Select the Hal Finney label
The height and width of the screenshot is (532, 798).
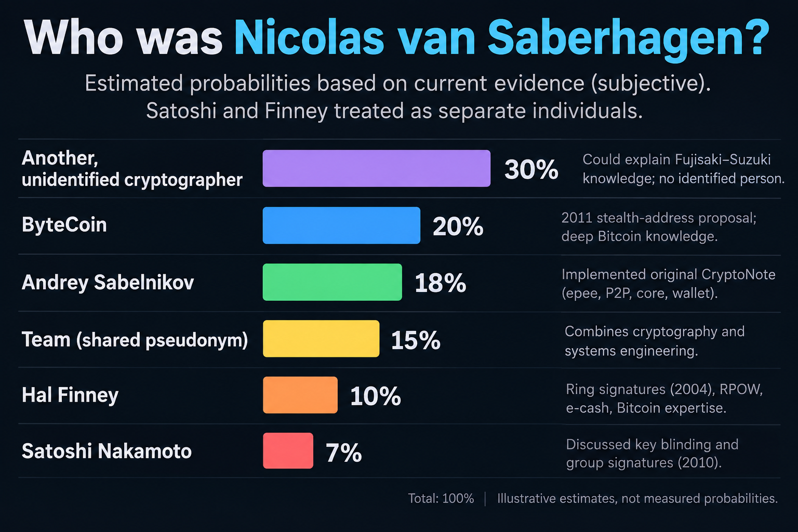coord(70,395)
